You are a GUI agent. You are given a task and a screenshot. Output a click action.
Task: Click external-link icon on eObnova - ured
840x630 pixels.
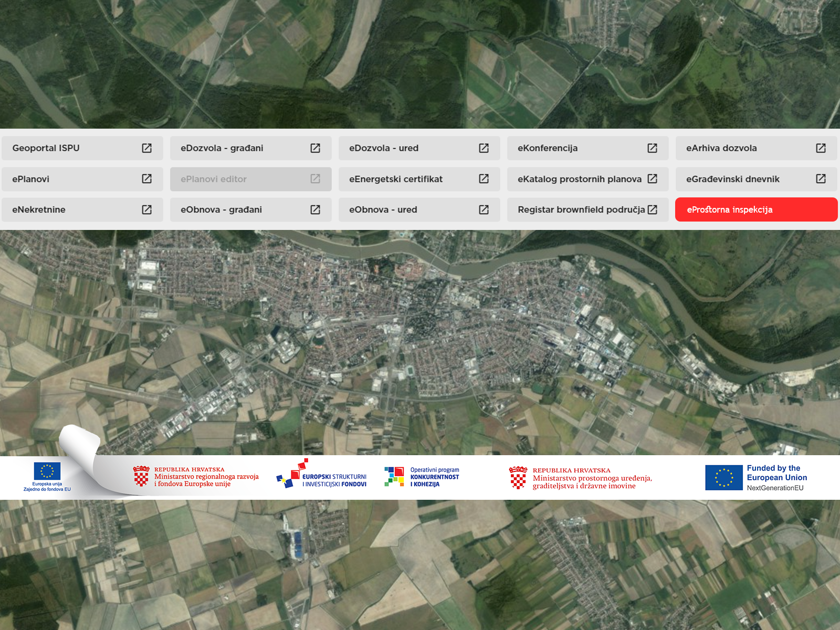point(484,209)
